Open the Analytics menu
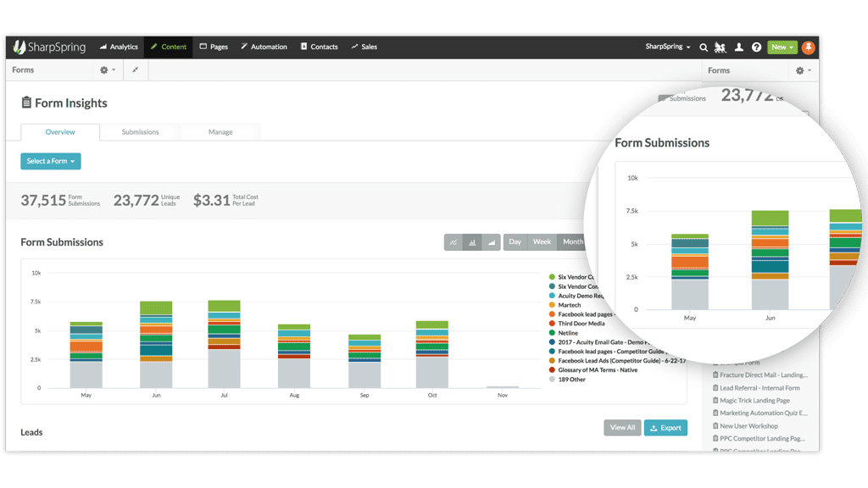Viewport: 868px width, 488px height. pyautogui.click(x=119, y=47)
